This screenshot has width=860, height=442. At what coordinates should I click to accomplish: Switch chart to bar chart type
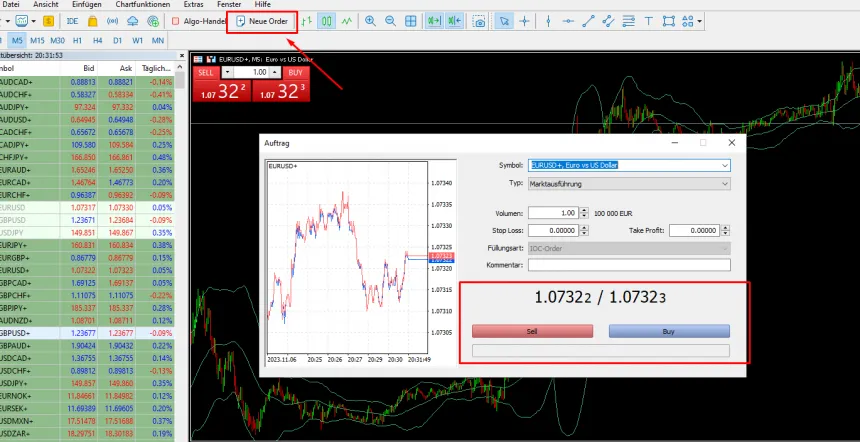pyautogui.click(x=307, y=21)
